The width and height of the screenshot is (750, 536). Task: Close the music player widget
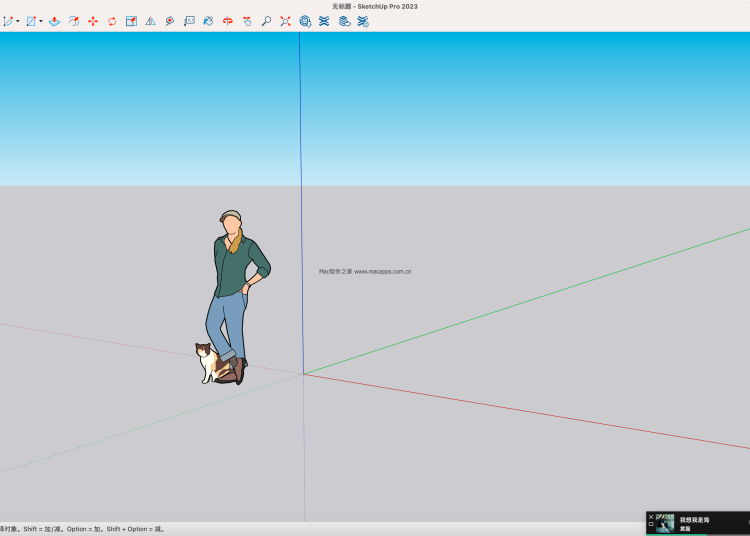[x=651, y=517]
